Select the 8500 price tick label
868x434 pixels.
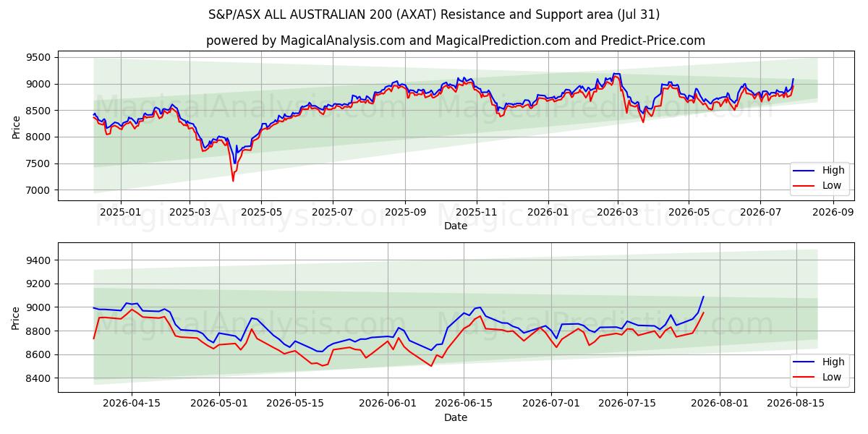coord(39,111)
